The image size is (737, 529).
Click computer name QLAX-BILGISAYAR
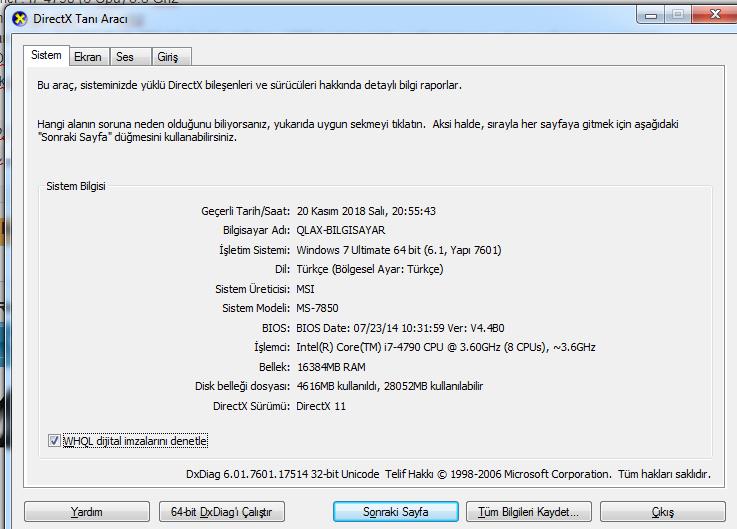(341, 230)
